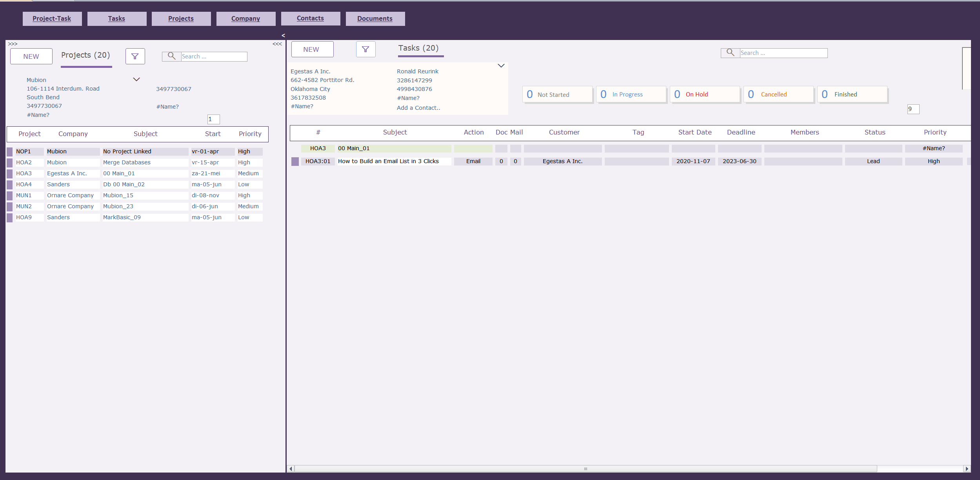Image resolution: width=980 pixels, height=480 pixels.
Task: Click HOA3 group header in tasks
Action: [318, 148]
